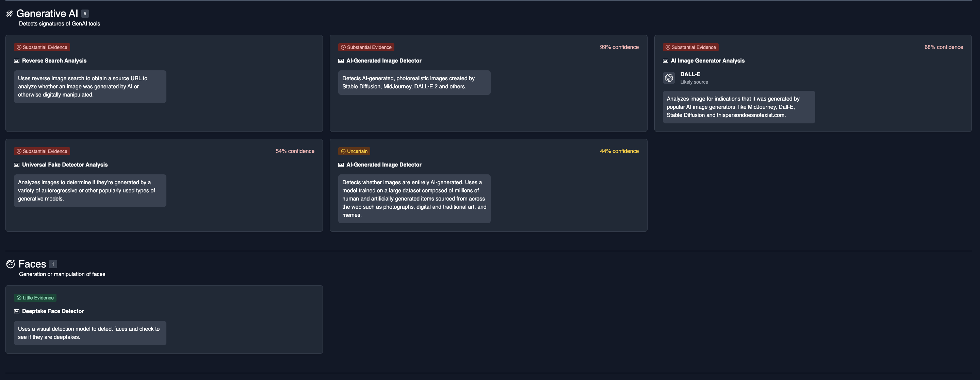Click image icon next to AI Image Generator Analysis
980x380 pixels.
point(665,61)
